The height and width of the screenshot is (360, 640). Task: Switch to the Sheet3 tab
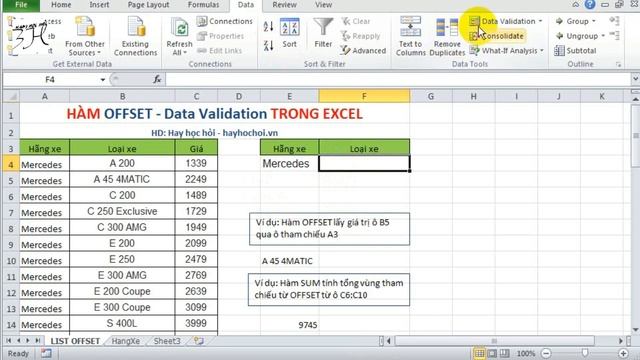[x=167, y=341]
